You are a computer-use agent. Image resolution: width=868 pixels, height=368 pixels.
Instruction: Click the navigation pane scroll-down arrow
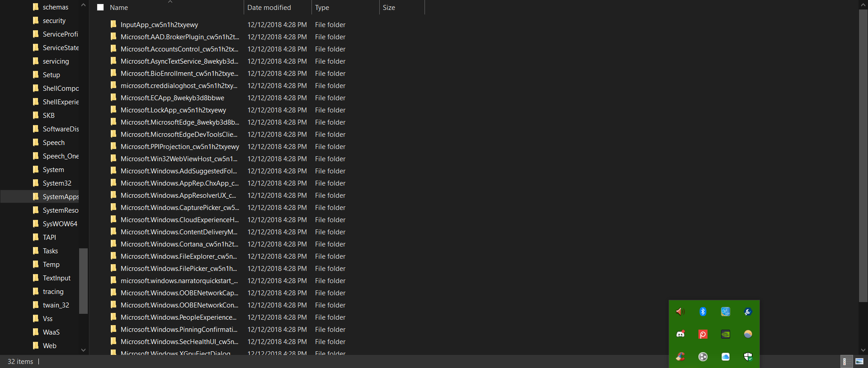[x=83, y=350]
